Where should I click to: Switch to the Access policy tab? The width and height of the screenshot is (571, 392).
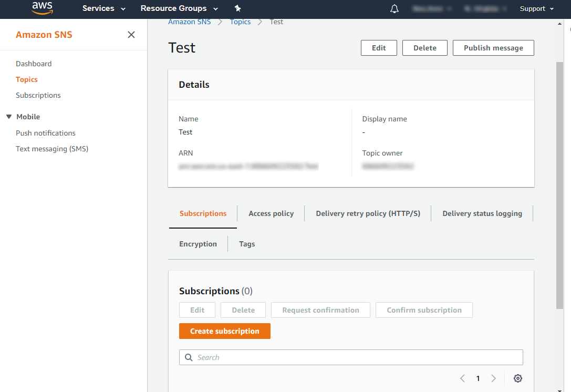[x=271, y=213]
